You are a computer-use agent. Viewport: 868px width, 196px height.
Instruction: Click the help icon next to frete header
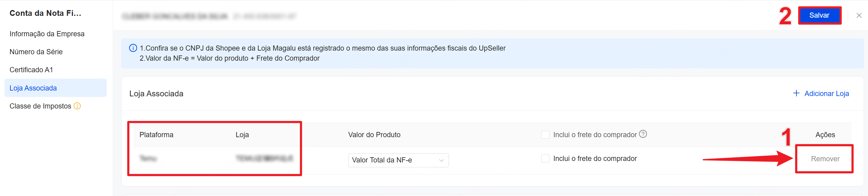point(643,134)
